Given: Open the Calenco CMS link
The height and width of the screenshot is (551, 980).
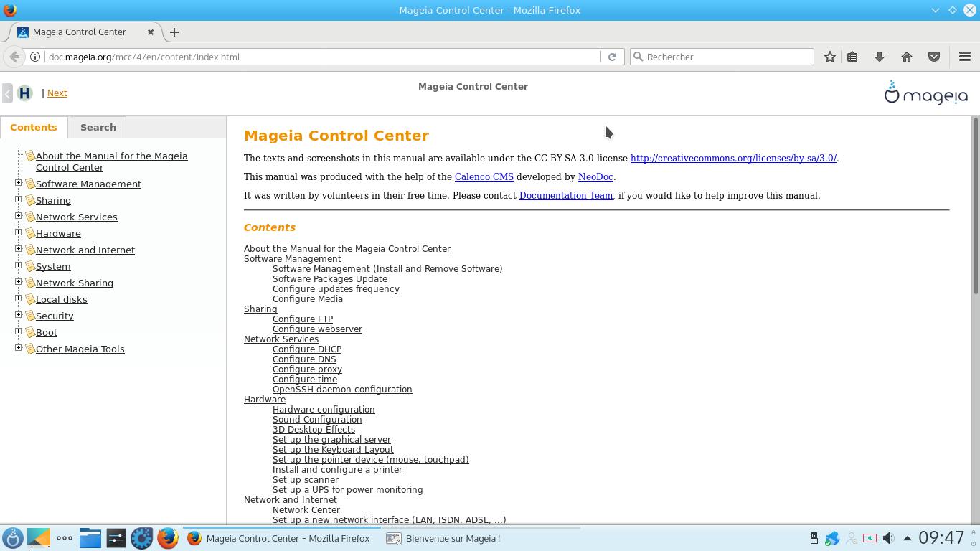Looking at the screenshot, I should [484, 176].
